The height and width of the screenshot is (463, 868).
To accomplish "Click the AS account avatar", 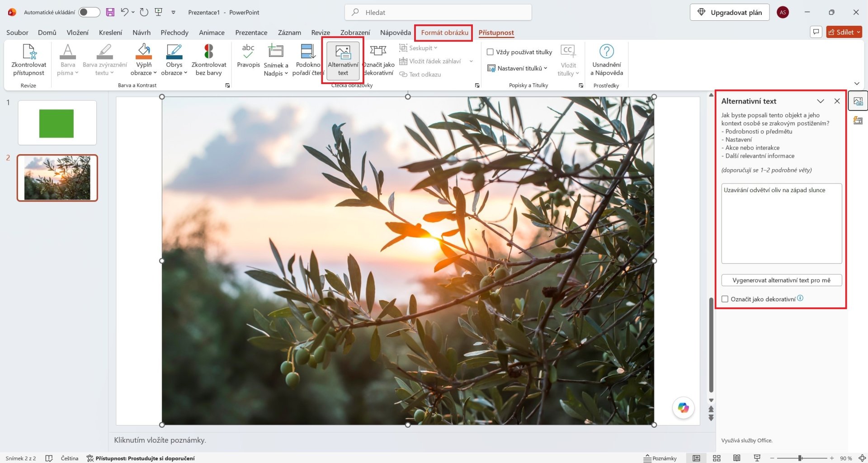I will click(783, 12).
